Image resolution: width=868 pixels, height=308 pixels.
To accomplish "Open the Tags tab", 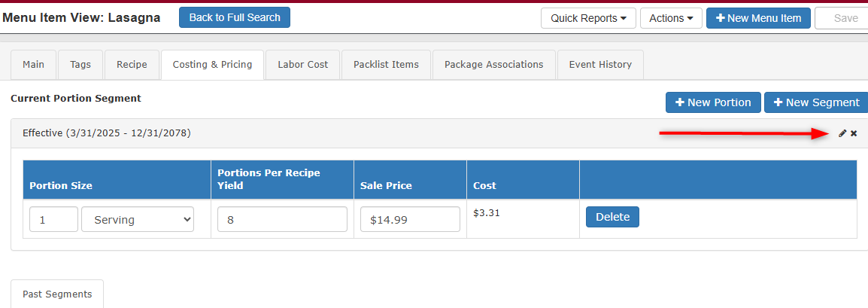I will click(x=80, y=65).
